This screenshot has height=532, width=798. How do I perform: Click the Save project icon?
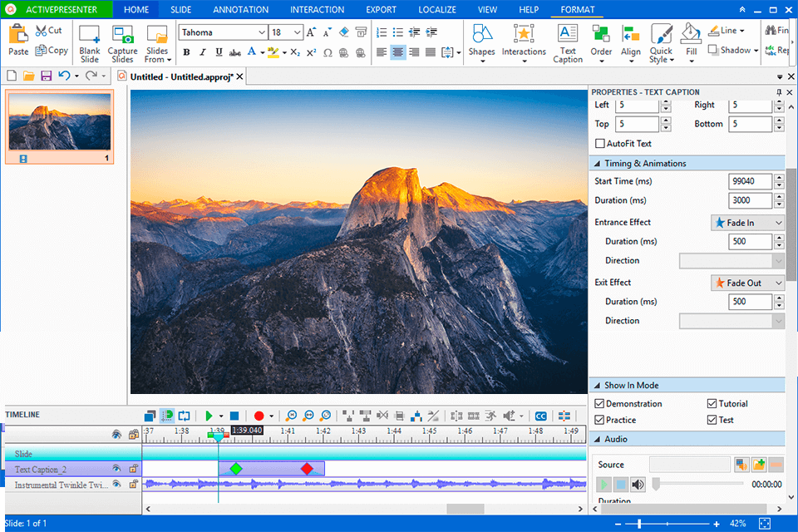click(x=46, y=76)
